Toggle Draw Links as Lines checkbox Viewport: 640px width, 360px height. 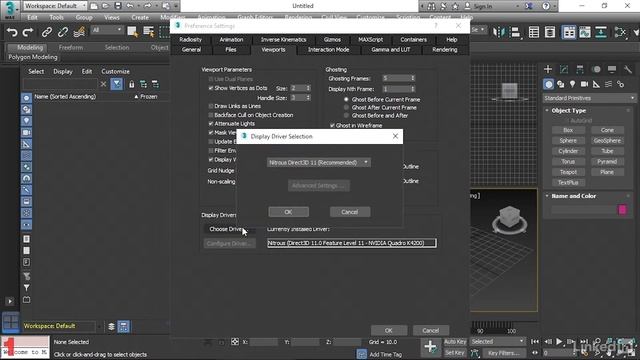tap(211, 106)
